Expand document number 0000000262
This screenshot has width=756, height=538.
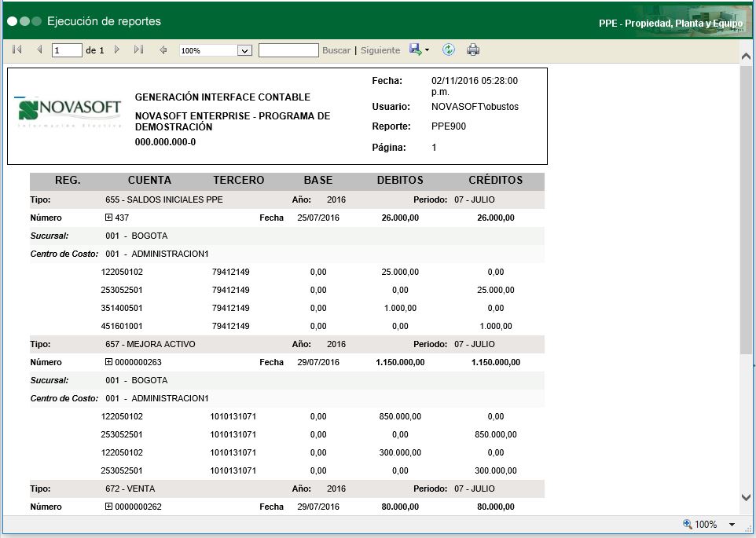point(109,507)
